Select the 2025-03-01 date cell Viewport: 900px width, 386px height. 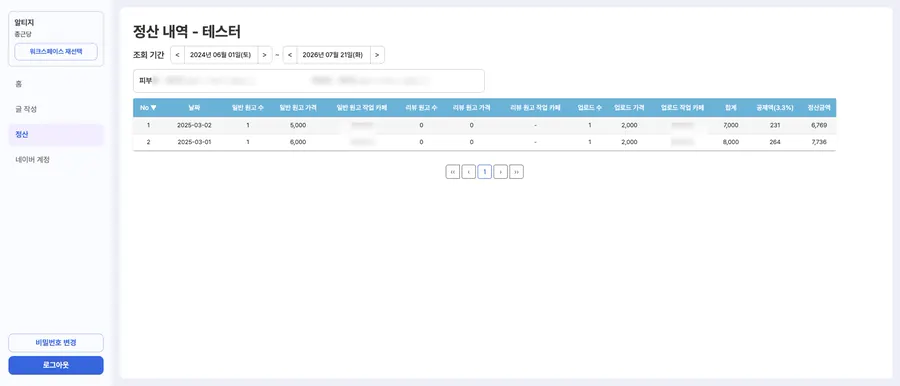pyautogui.click(x=194, y=142)
